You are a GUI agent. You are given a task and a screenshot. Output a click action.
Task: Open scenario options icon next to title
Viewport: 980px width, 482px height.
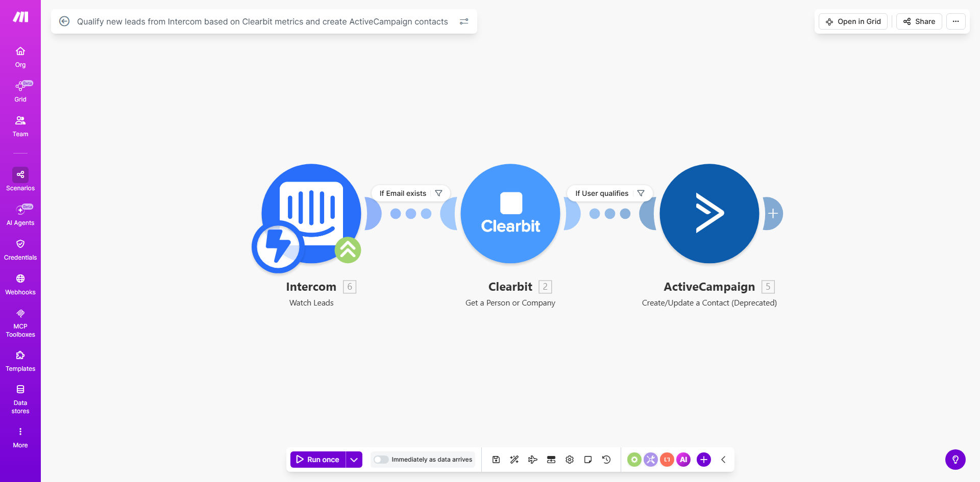tap(464, 21)
